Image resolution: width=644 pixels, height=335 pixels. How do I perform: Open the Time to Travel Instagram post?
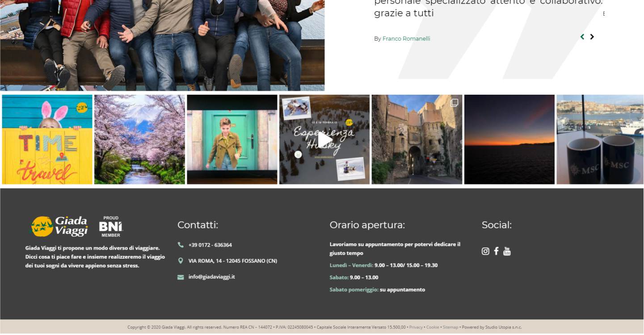click(x=47, y=139)
